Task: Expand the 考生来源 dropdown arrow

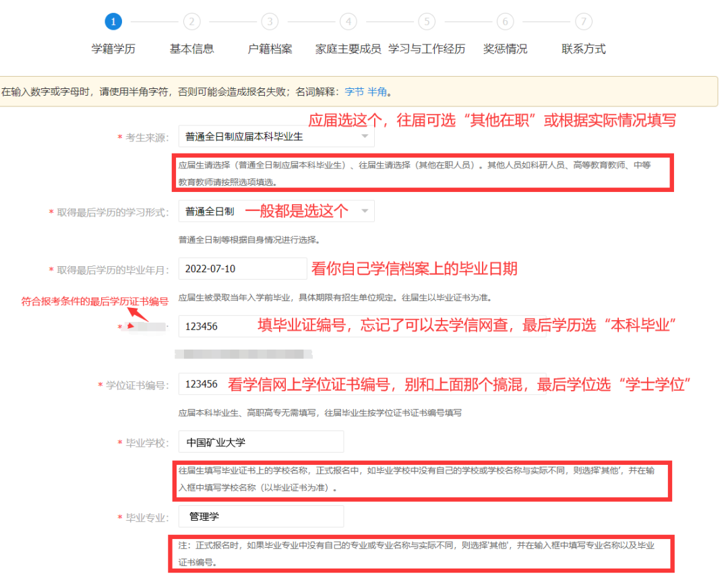Action: (365, 137)
